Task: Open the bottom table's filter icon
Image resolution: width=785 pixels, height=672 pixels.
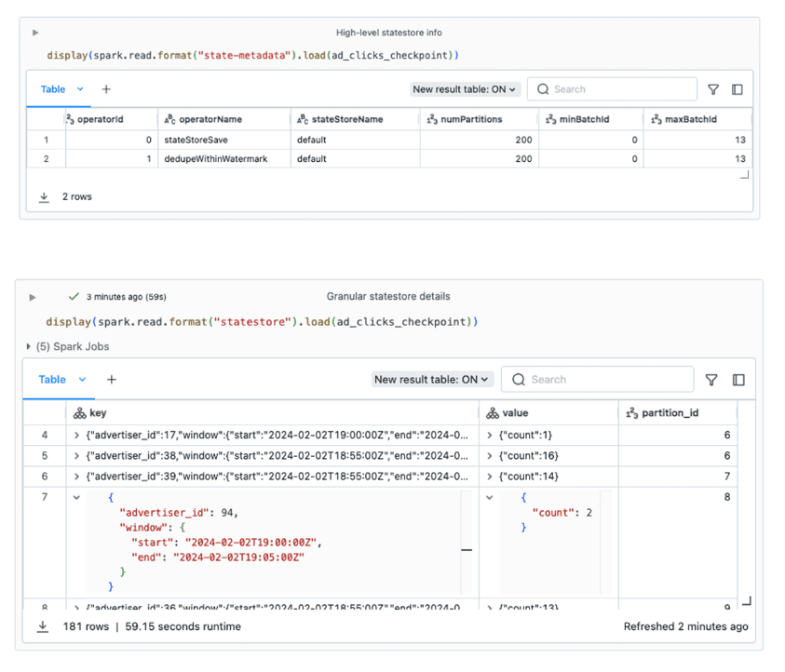Action: (x=711, y=380)
